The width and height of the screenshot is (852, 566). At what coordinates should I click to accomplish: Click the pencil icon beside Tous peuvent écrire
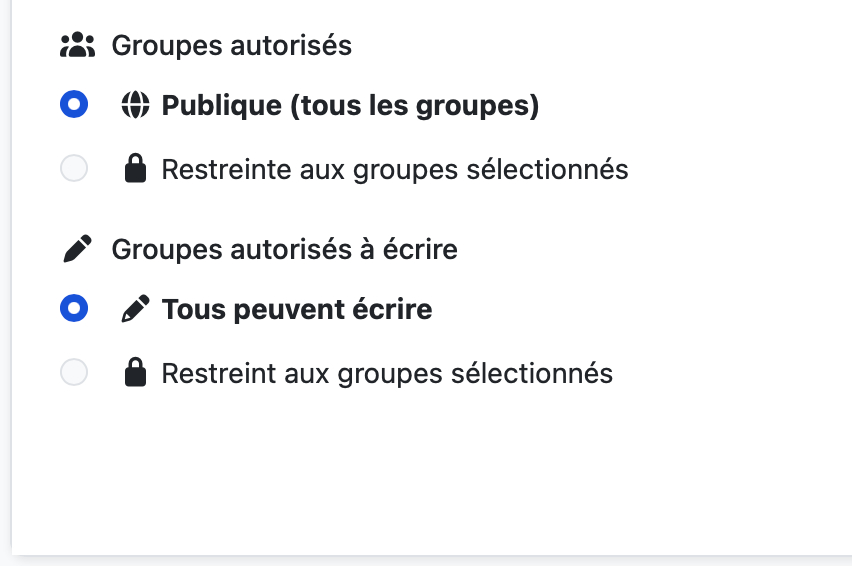[135, 310]
